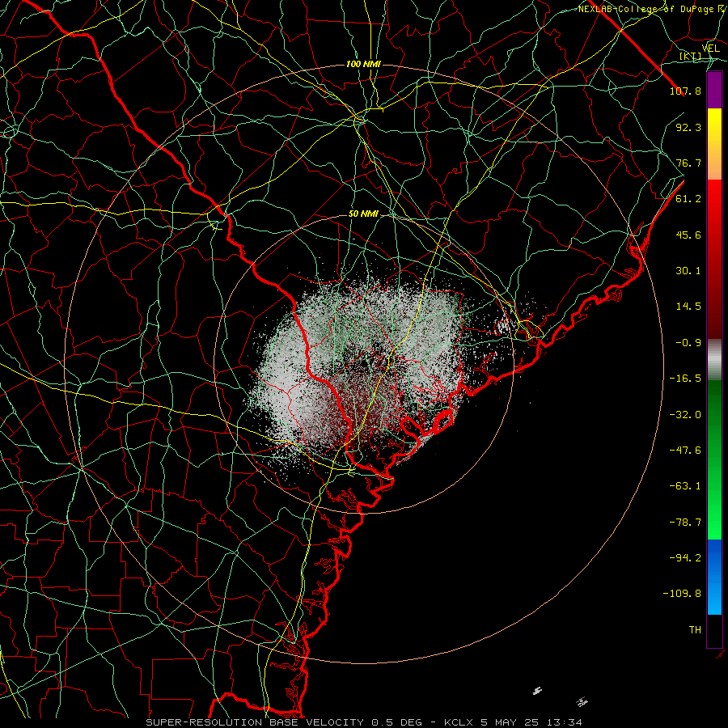
Task: Click the yellow-orange segment of the color bar
Action: coord(714,144)
